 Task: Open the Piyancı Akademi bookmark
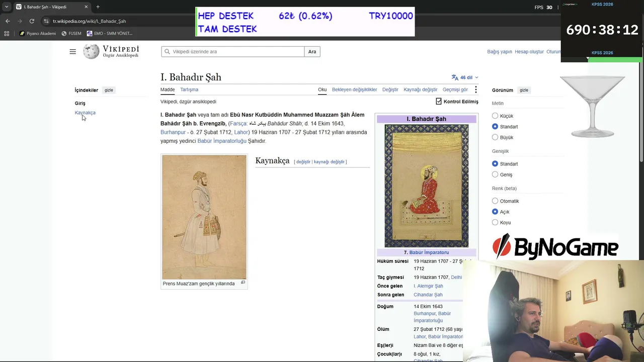[x=38, y=34]
